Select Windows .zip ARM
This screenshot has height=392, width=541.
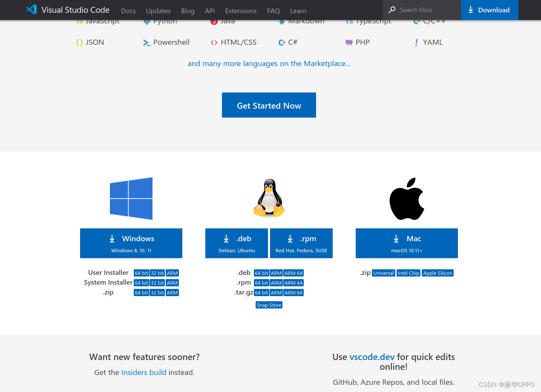click(x=172, y=293)
